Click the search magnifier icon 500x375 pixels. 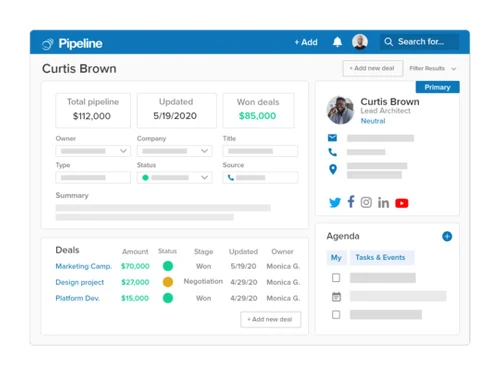pyautogui.click(x=388, y=42)
